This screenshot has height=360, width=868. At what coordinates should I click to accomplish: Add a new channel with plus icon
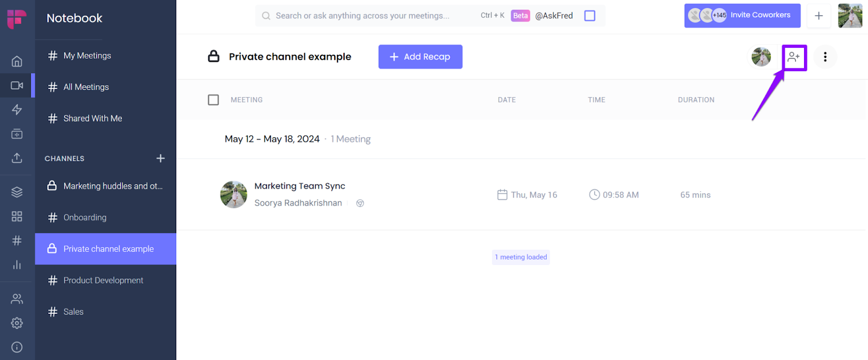pyautogui.click(x=161, y=159)
